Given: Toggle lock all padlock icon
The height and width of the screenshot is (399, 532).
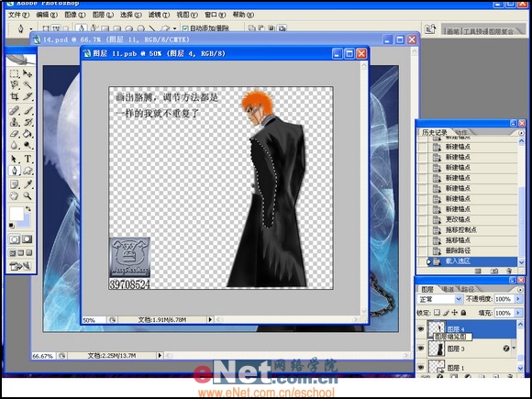Looking at the screenshot, I should pyautogui.click(x=463, y=313).
